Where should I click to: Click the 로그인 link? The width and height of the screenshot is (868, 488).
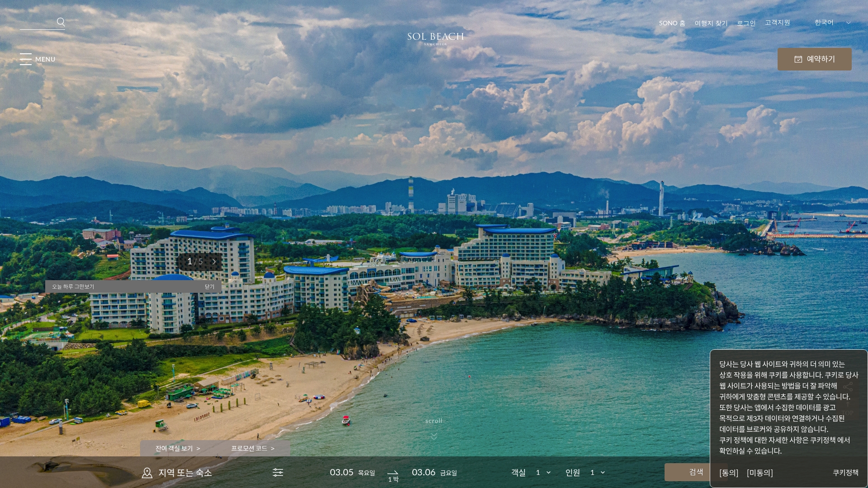[746, 23]
